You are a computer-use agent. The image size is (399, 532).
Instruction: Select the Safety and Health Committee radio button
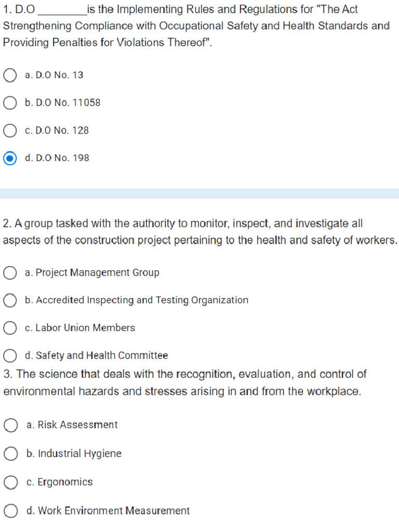[10, 355]
